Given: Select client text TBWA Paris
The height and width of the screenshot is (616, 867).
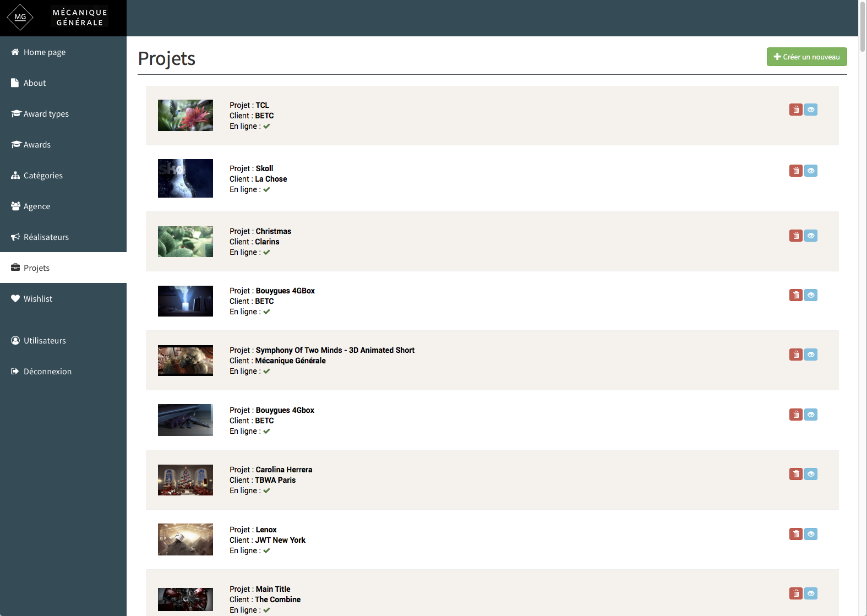Looking at the screenshot, I should click(275, 480).
